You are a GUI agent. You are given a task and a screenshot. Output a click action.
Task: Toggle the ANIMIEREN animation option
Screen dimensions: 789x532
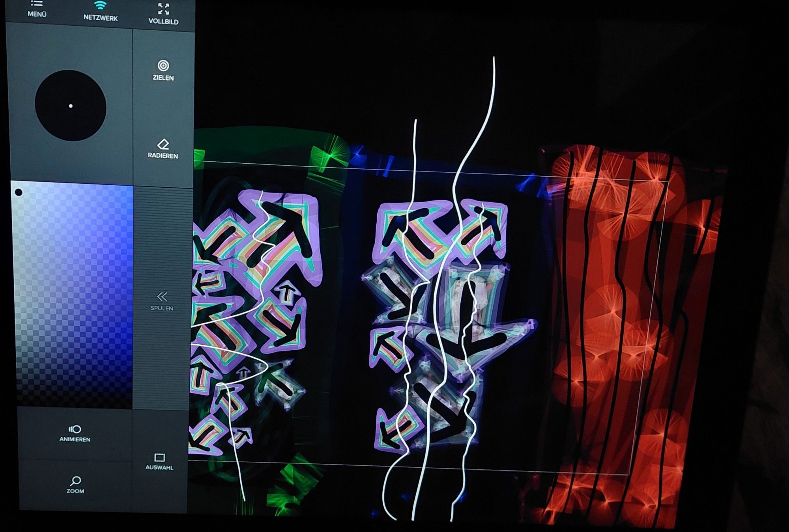pyautogui.click(x=75, y=433)
